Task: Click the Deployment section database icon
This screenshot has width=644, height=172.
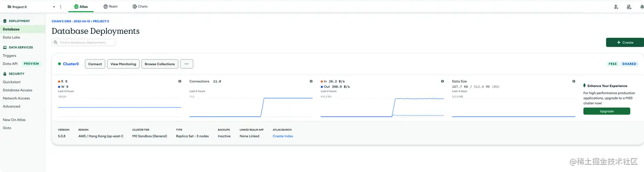Action: pyautogui.click(x=5, y=21)
